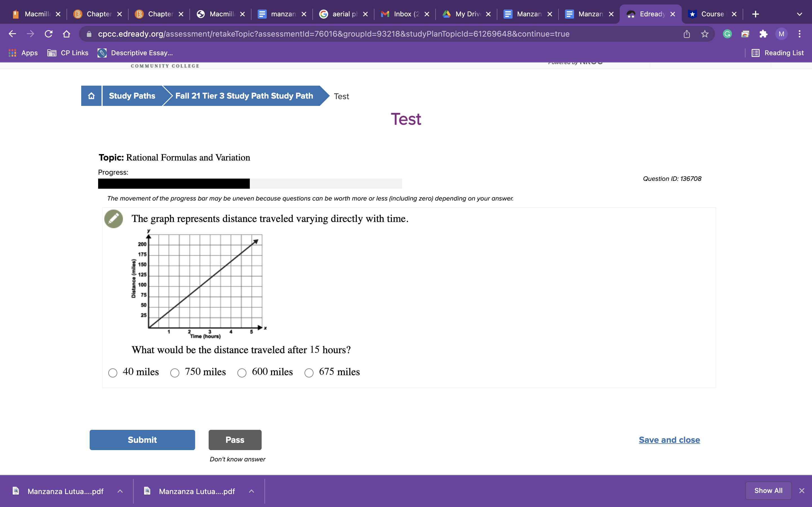Click Save and close link

(669, 440)
